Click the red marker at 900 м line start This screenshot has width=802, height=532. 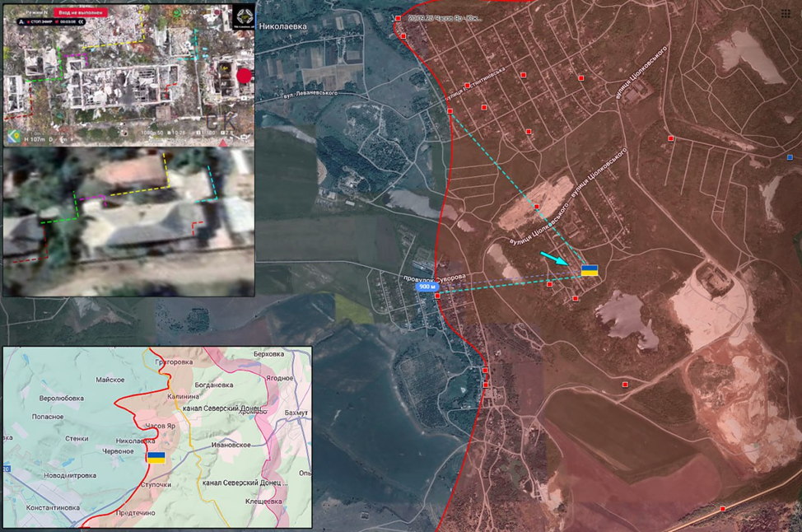pyautogui.click(x=437, y=296)
